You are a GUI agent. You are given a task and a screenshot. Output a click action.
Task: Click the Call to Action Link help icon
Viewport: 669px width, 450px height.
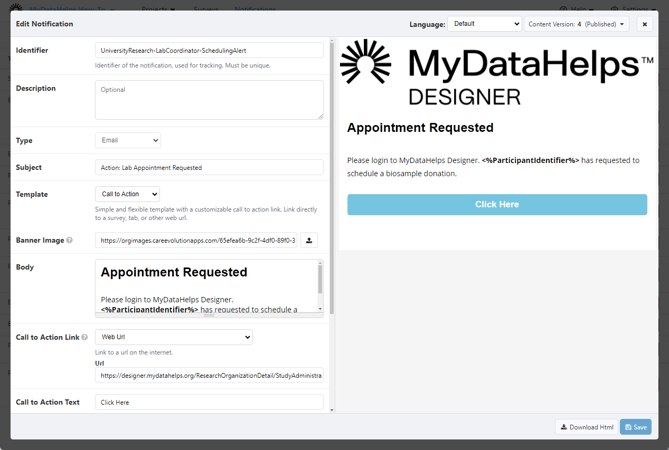tap(84, 338)
